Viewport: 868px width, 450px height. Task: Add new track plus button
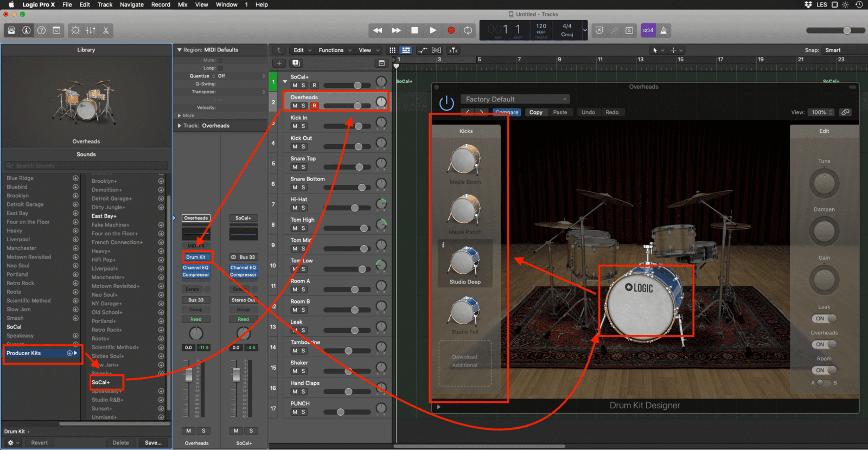click(279, 63)
